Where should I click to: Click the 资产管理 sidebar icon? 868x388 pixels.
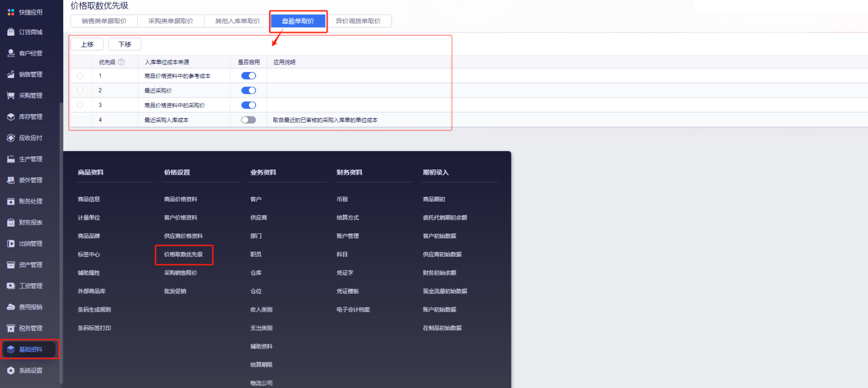pos(11,265)
